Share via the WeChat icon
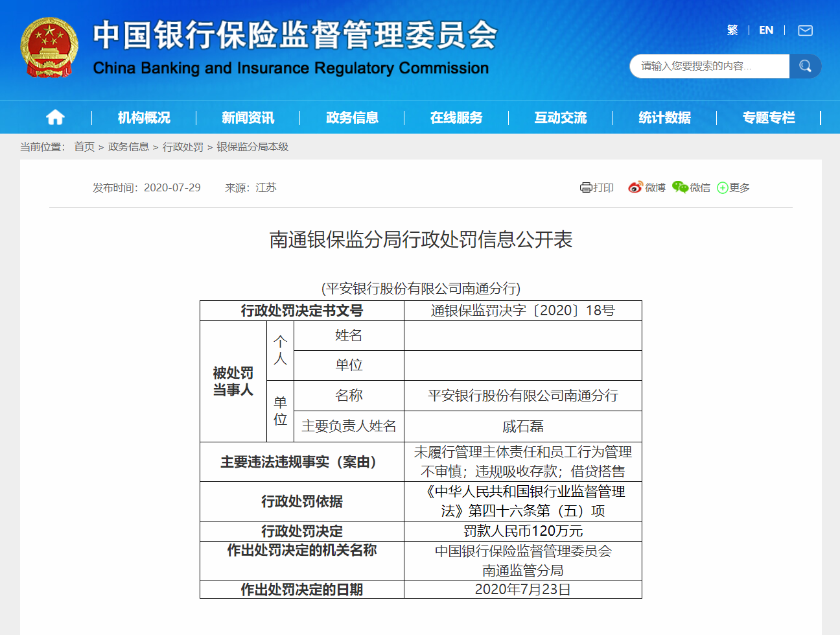 click(680, 187)
